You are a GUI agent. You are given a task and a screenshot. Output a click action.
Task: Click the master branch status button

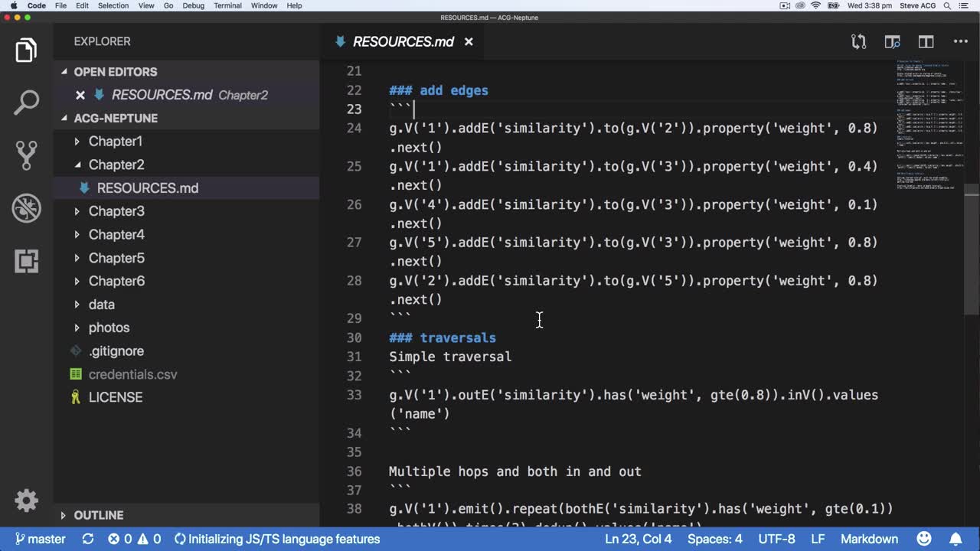pyautogui.click(x=40, y=539)
